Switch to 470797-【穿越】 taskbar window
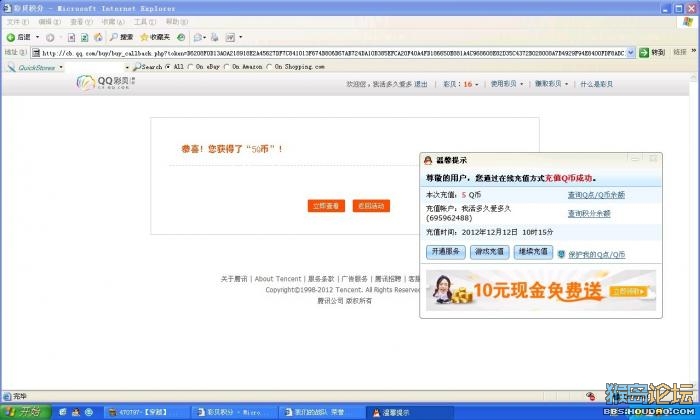Viewport: 700px width, 420px height. click(145, 412)
